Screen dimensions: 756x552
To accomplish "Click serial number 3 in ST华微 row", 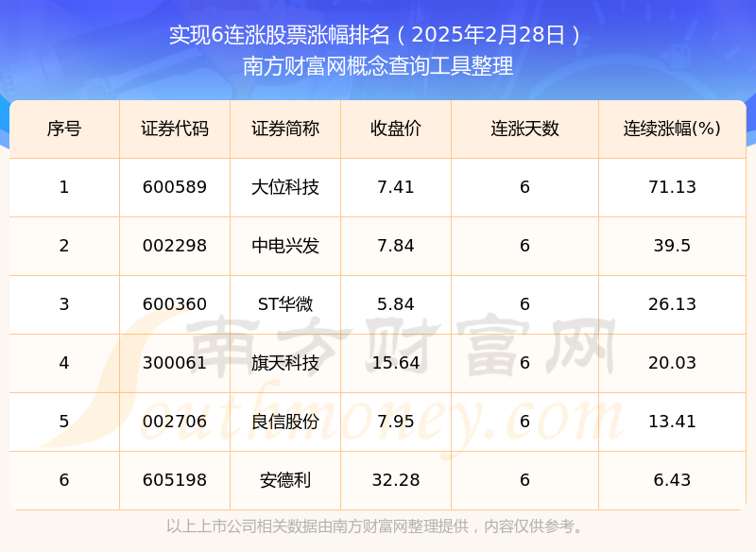I will (x=64, y=304).
